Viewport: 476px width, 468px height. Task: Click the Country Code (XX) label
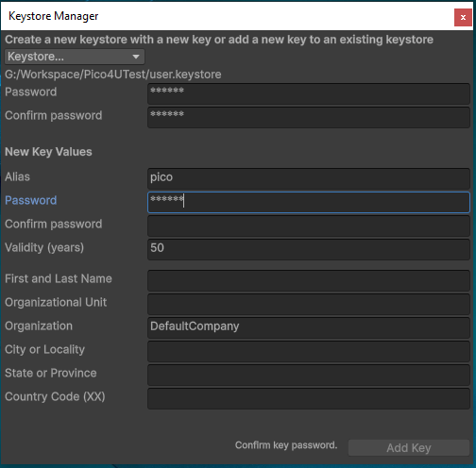[55, 396]
